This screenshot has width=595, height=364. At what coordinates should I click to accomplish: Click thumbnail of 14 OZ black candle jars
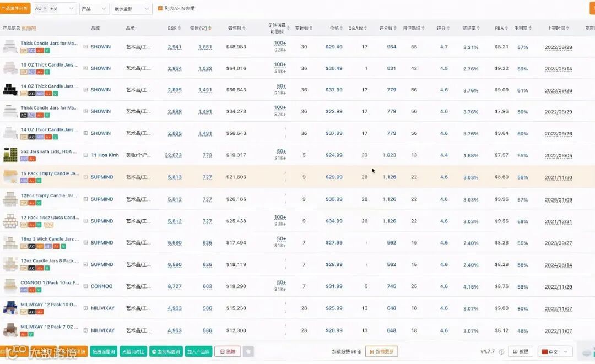point(10,90)
